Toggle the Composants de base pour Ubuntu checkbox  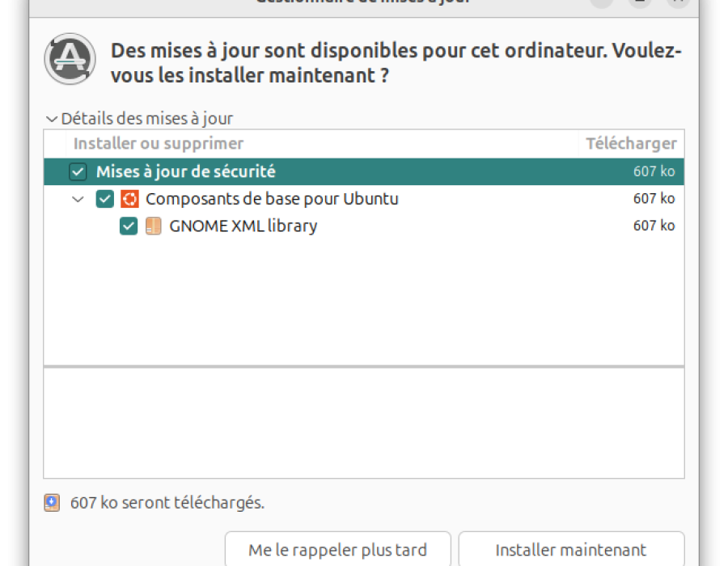(x=105, y=199)
